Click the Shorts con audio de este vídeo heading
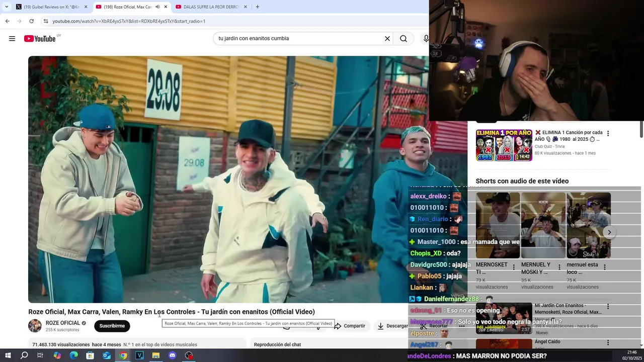The width and height of the screenshot is (644, 362). tap(522, 181)
